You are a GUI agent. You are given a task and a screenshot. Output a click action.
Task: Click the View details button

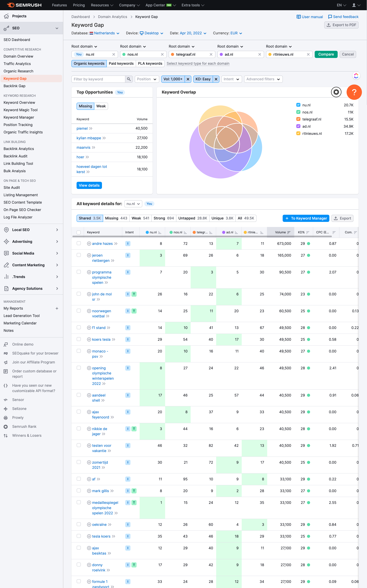click(x=89, y=185)
